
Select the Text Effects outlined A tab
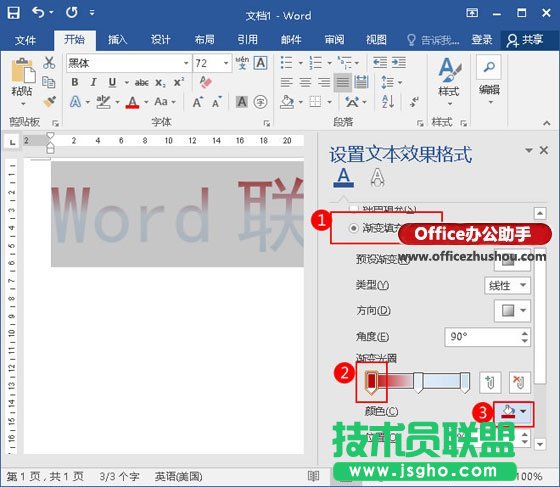coord(378,177)
